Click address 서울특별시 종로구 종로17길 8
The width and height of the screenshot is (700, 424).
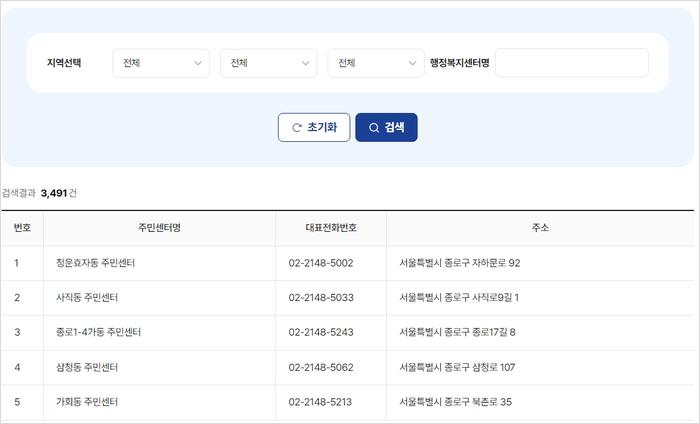457,332
